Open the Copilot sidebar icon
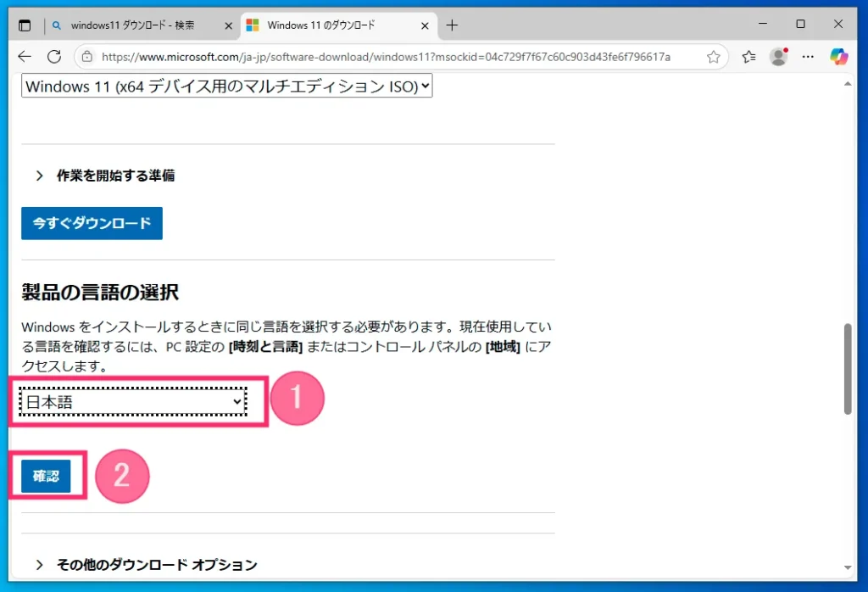The image size is (868, 592). coord(838,57)
